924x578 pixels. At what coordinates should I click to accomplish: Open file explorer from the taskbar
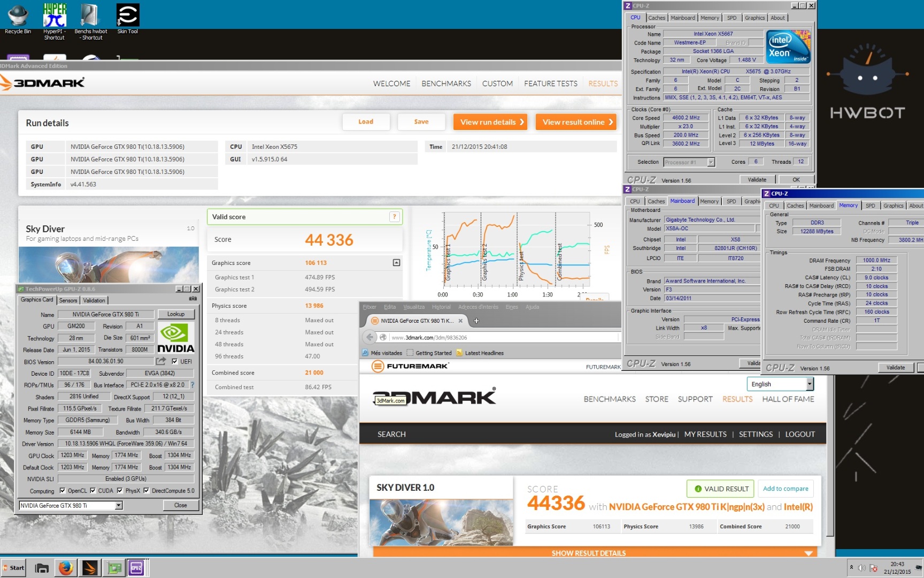click(x=42, y=568)
